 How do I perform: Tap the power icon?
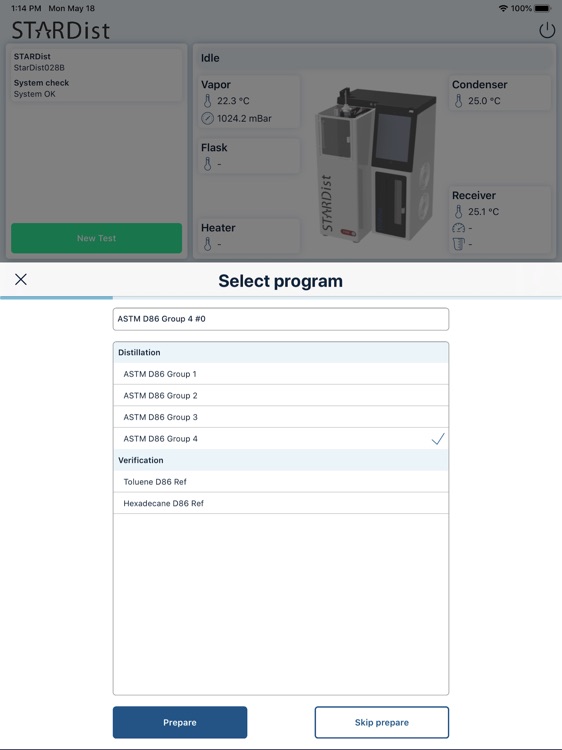(x=547, y=30)
